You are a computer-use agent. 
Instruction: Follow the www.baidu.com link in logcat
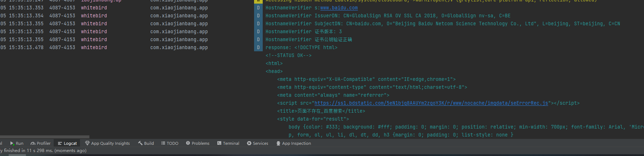339,8
